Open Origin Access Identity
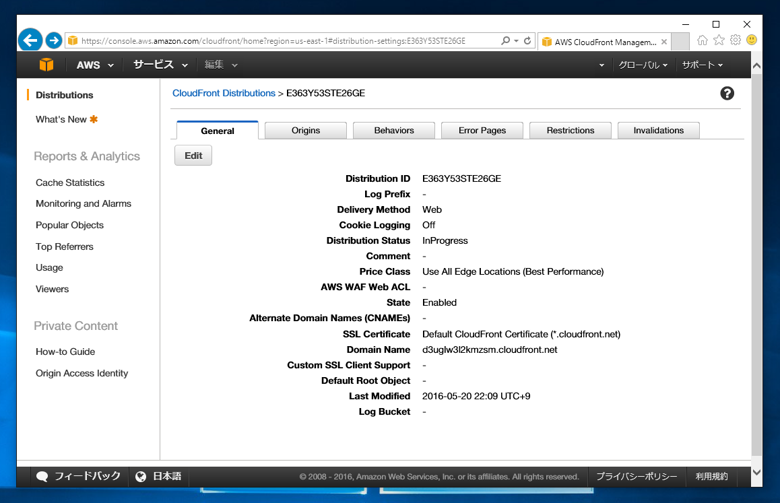 coord(82,373)
